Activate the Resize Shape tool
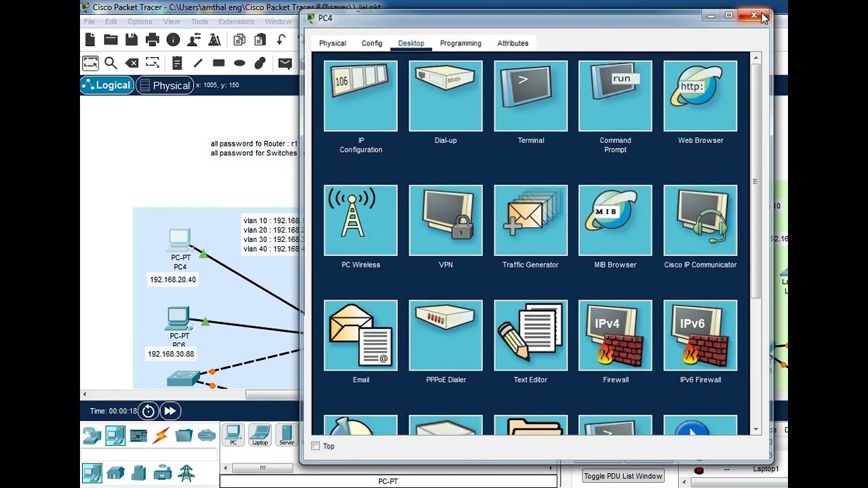 click(153, 63)
